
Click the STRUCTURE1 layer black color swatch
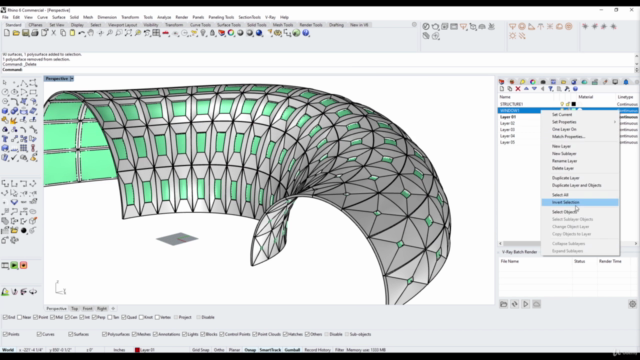[x=573, y=104]
